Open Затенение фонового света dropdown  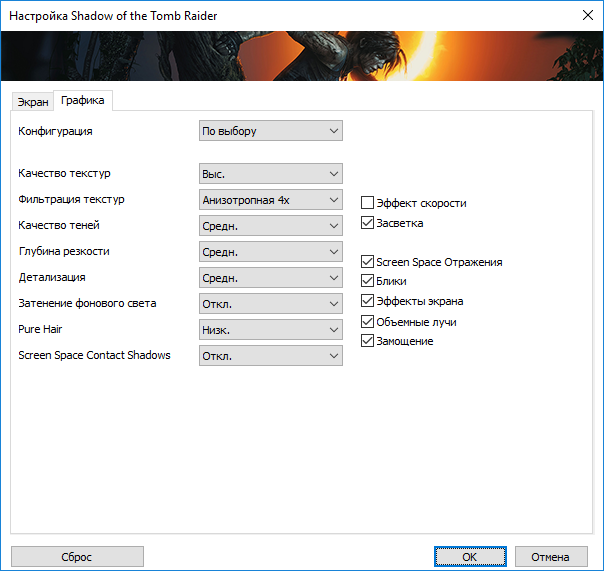(271, 303)
